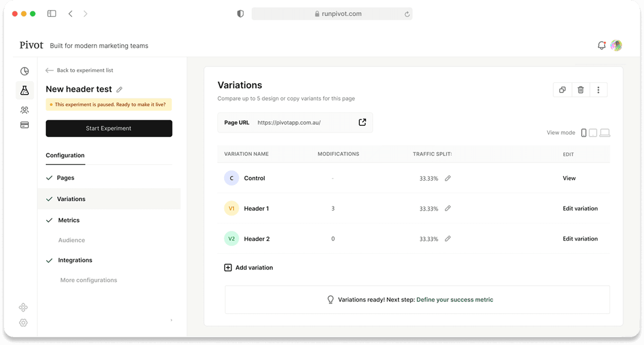Open the analytics pie chart sidebar icon
Screen dimensions: 644x345
pos(24,71)
